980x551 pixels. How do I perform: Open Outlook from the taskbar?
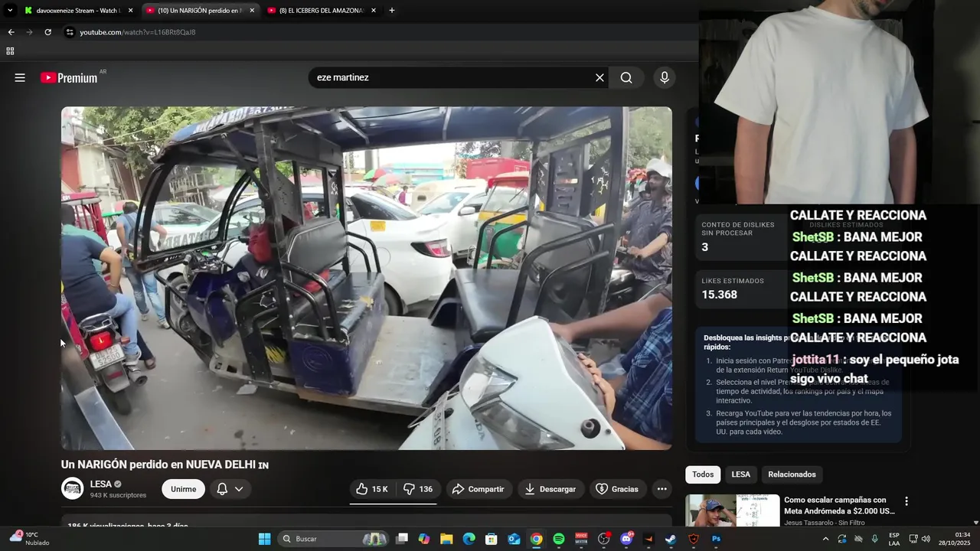514,539
